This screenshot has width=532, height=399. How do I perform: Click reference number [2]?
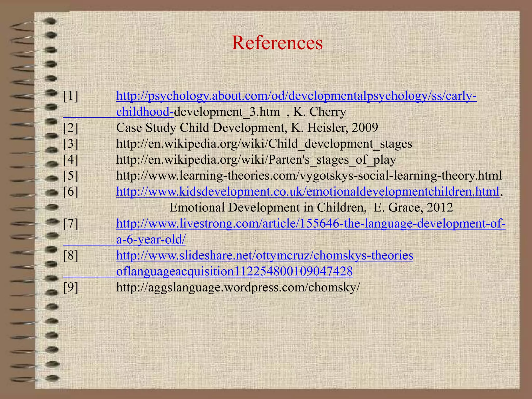[x=71, y=128]
